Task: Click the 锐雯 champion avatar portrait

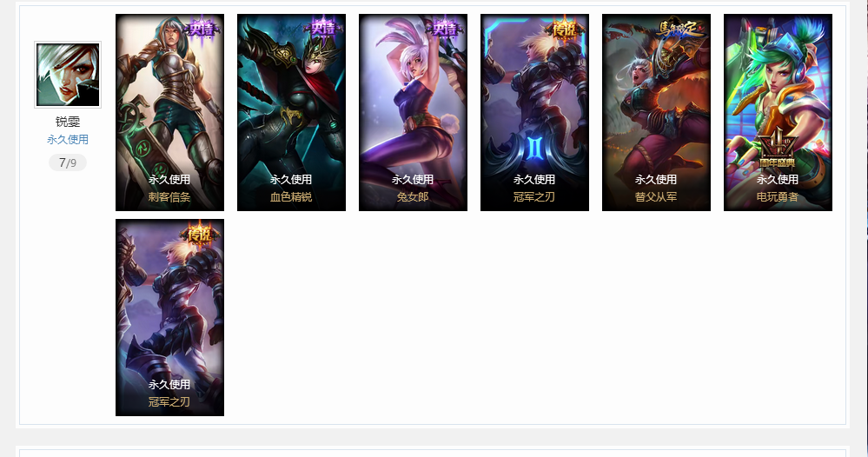Action: (68, 75)
